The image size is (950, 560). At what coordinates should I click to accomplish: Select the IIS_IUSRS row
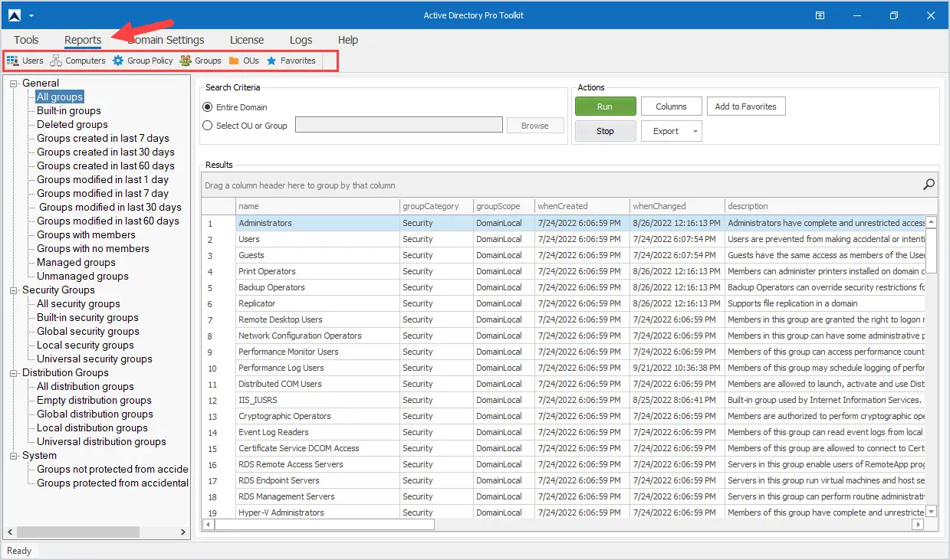tap(564, 400)
